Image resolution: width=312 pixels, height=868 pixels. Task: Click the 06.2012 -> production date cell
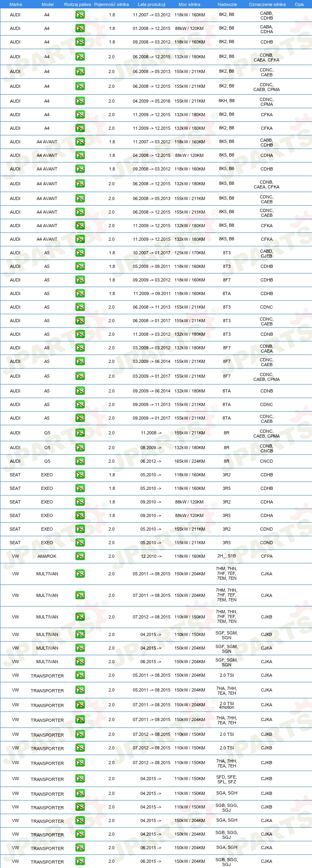click(x=151, y=461)
